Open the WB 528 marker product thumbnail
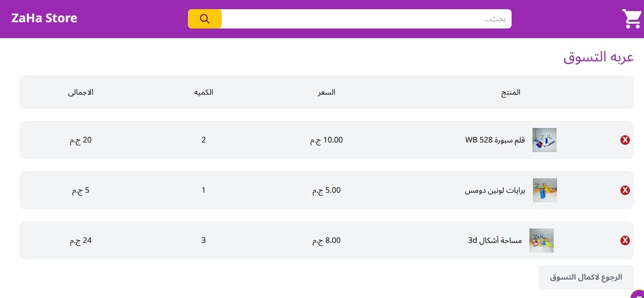644x298 pixels. point(544,140)
